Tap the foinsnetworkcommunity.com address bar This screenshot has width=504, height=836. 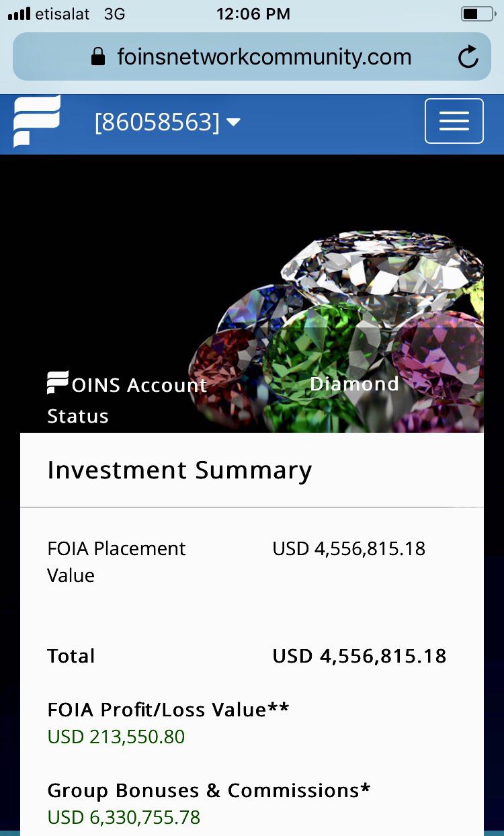tap(252, 56)
